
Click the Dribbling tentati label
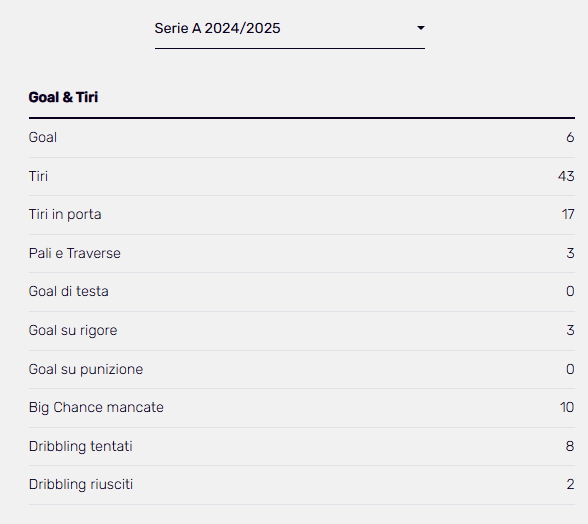81,446
